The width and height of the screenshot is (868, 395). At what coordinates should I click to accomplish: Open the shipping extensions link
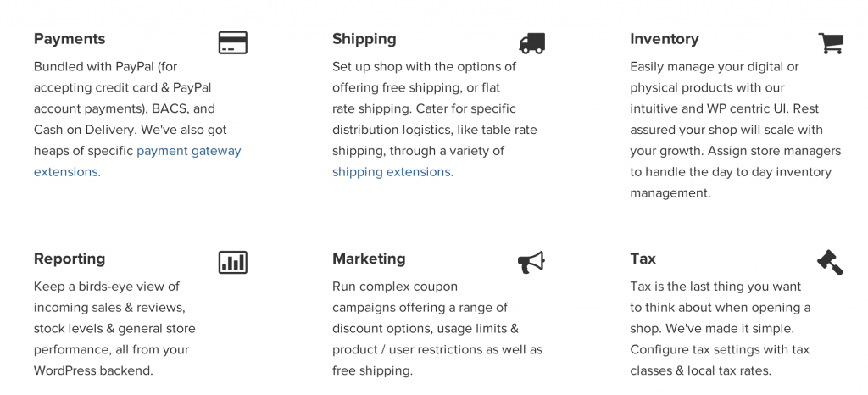392,172
